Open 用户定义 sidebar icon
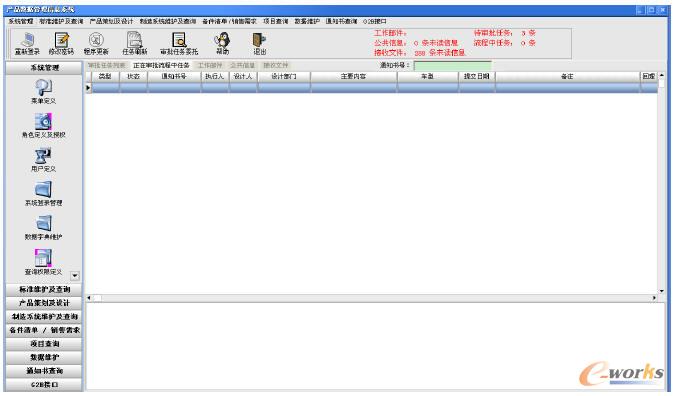The image size is (674, 396). click(43, 156)
